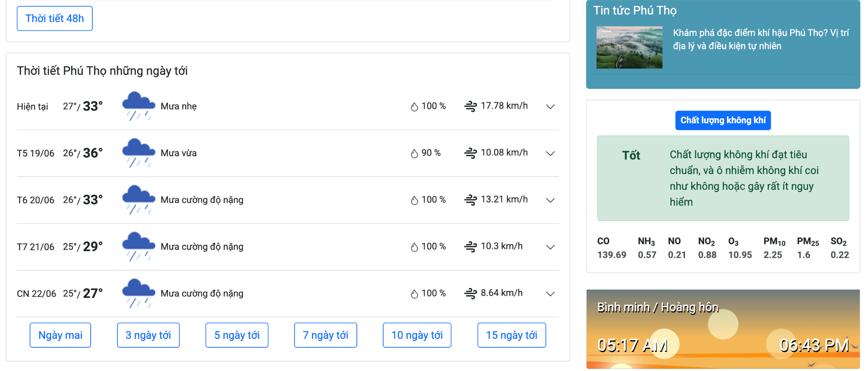This screenshot has width=868, height=371.
Task: Click the rain cloud icon for CN 22/06
Action: tap(138, 293)
